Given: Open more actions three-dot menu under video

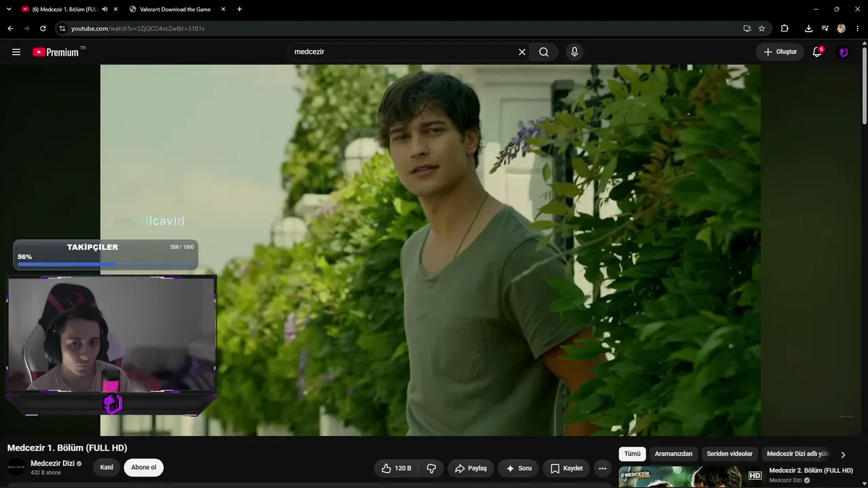Looking at the screenshot, I should 602,468.
